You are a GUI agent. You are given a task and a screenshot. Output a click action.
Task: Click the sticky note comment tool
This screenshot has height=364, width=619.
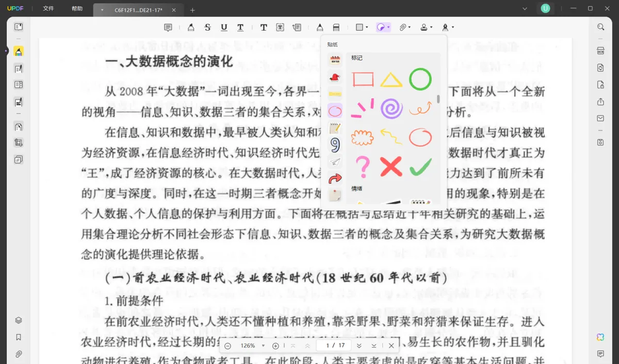coord(168,27)
